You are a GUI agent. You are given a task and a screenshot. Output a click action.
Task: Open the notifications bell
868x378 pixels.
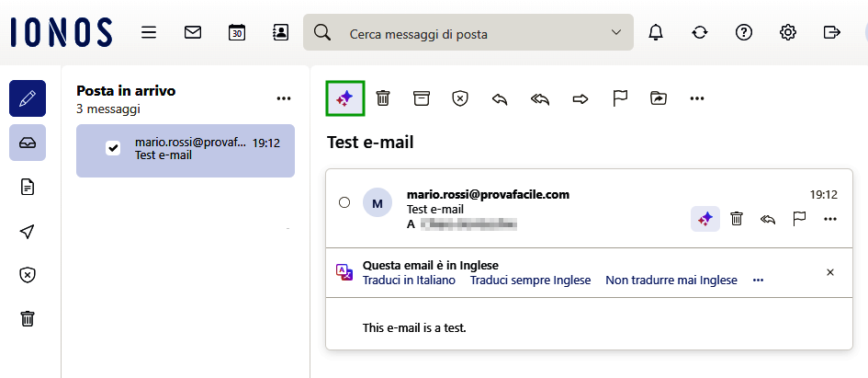[x=656, y=32]
